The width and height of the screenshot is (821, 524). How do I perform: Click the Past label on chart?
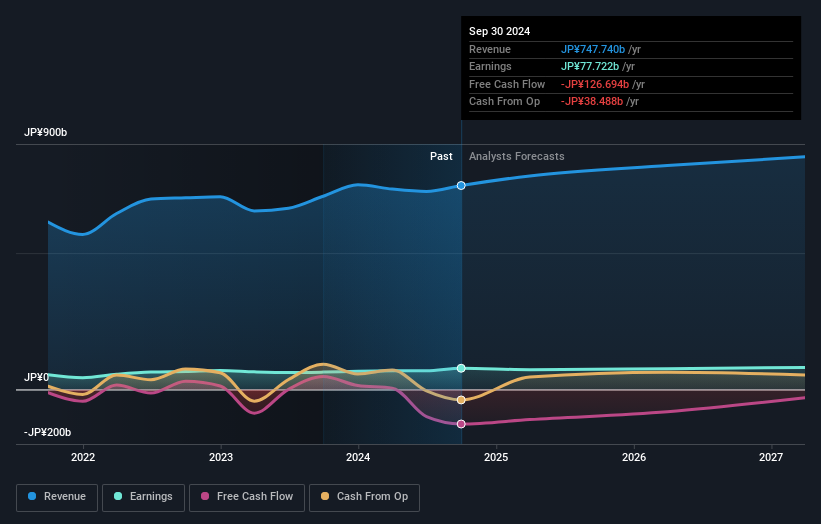(x=441, y=157)
